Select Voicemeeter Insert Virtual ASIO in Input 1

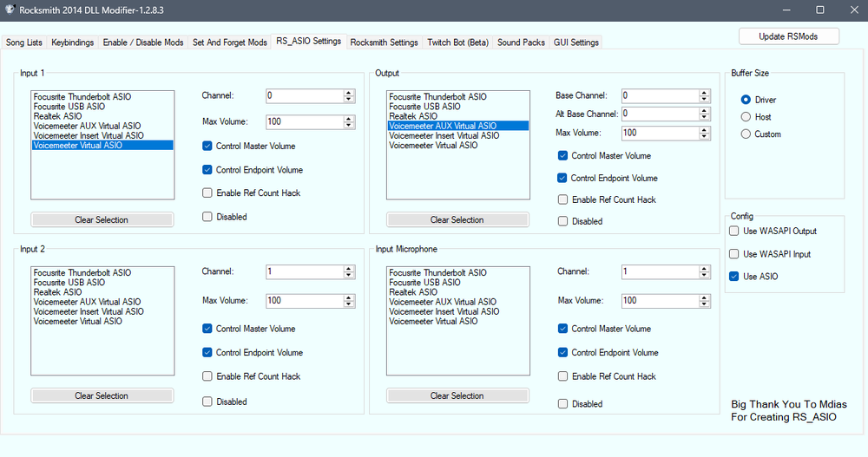(102, 135)
